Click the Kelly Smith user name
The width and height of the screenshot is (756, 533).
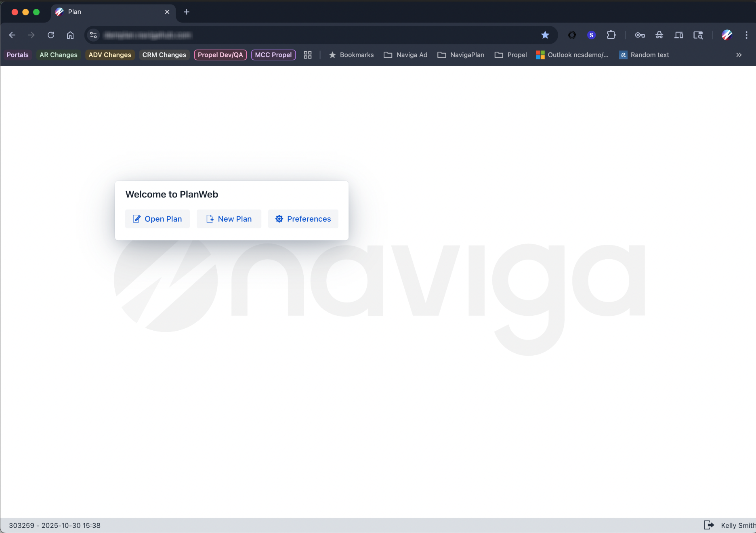click(738, 525)
